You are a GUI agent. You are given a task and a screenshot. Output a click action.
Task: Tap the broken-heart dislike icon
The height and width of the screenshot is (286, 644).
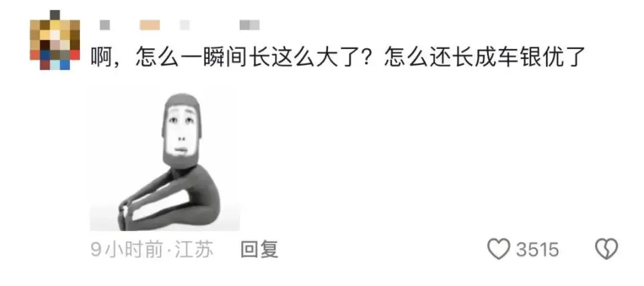(x=606, y=249)
